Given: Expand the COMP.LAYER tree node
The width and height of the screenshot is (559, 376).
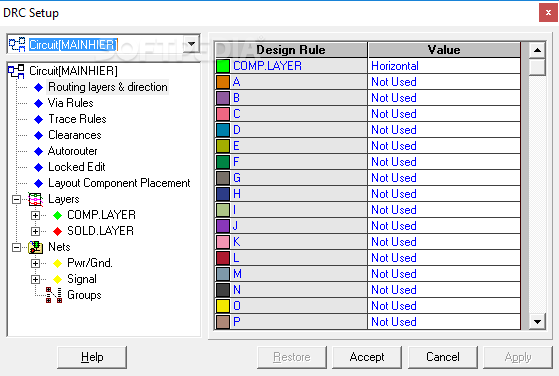Looking at the screenshot, I should (35, 215).
